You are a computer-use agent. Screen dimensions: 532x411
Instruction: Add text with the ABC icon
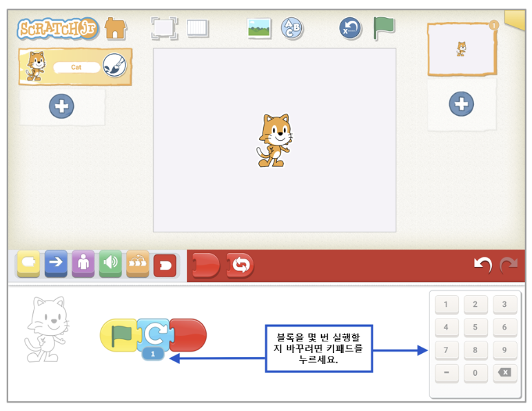tap(291, 28)
